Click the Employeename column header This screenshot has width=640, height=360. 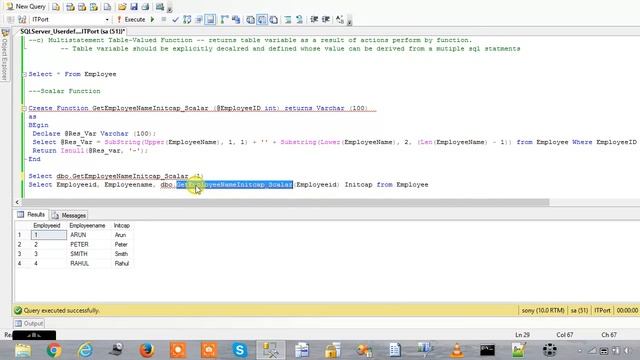pos(87,226)
